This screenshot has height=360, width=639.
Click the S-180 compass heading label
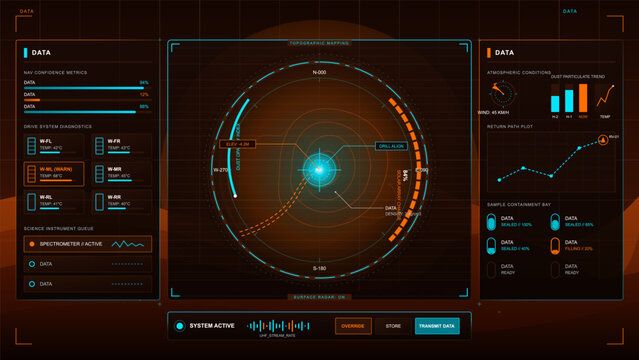pos(319,268)
